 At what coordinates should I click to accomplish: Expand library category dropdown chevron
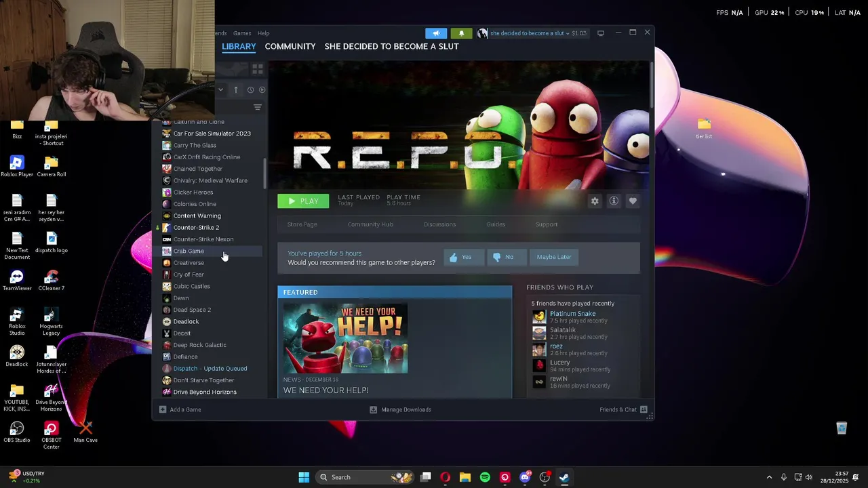pos(220,89)
